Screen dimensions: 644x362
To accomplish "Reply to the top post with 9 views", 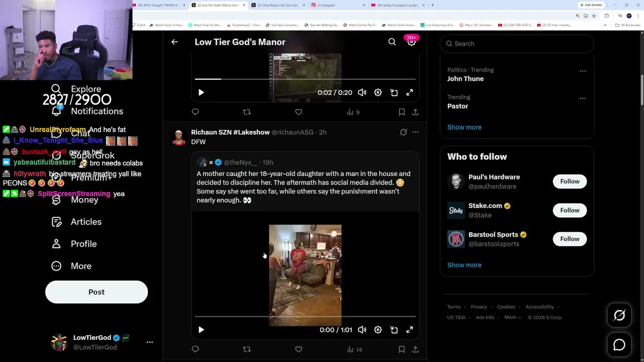I will pyautogui.click(x=195, y=112).
